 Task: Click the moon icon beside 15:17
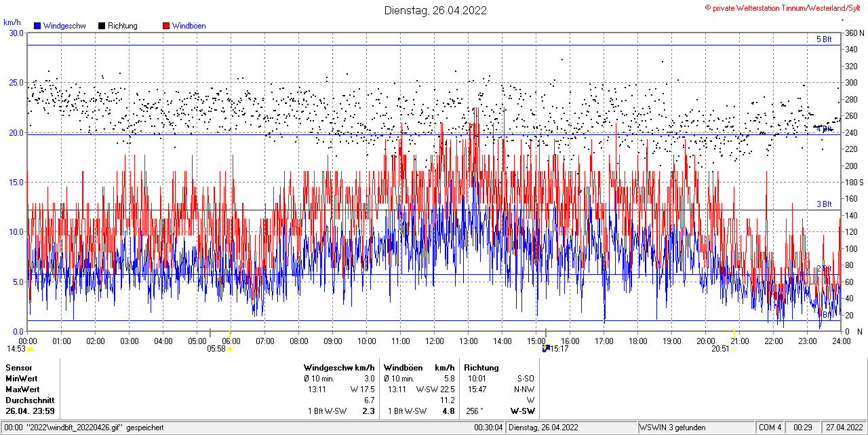(x=546, y=348)
